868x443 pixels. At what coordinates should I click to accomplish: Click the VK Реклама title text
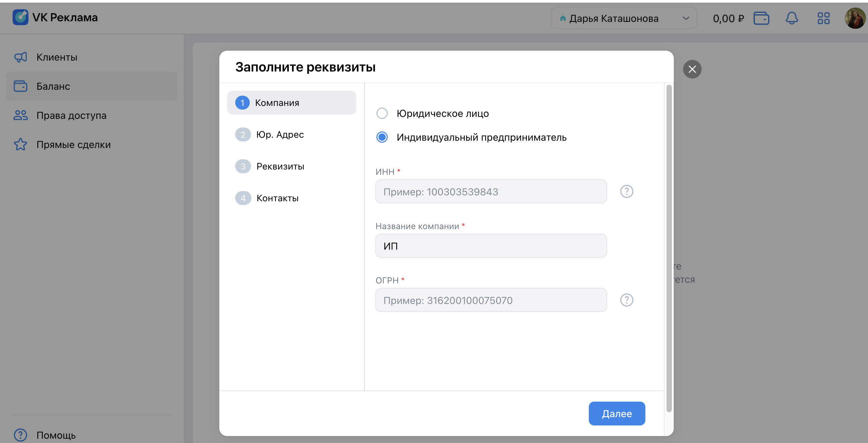tap(65, 17)
